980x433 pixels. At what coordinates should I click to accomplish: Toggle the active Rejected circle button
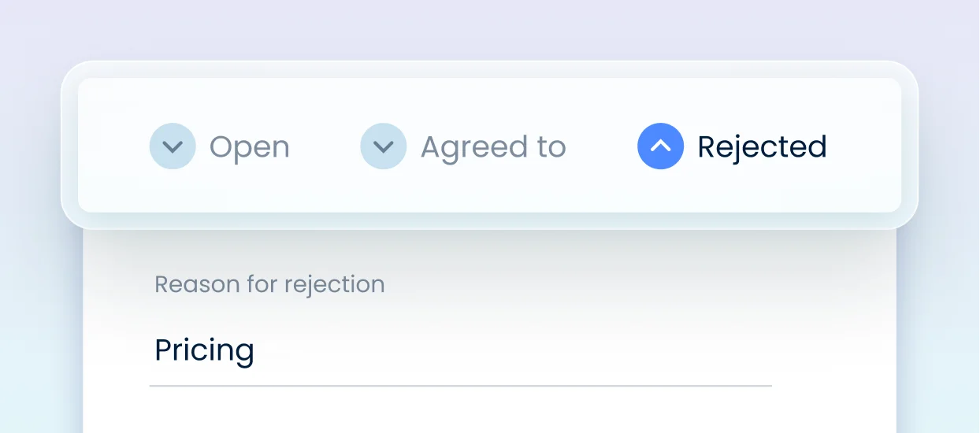pos(660,146)
